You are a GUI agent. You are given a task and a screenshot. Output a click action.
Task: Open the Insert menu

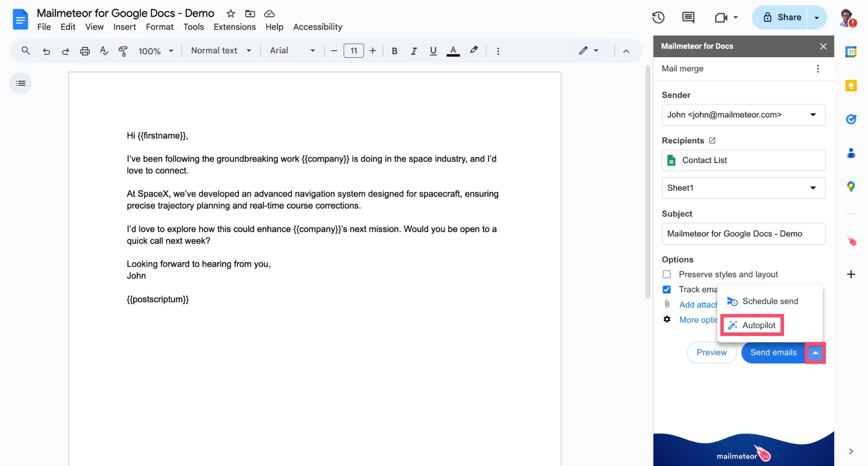[124, 27]
